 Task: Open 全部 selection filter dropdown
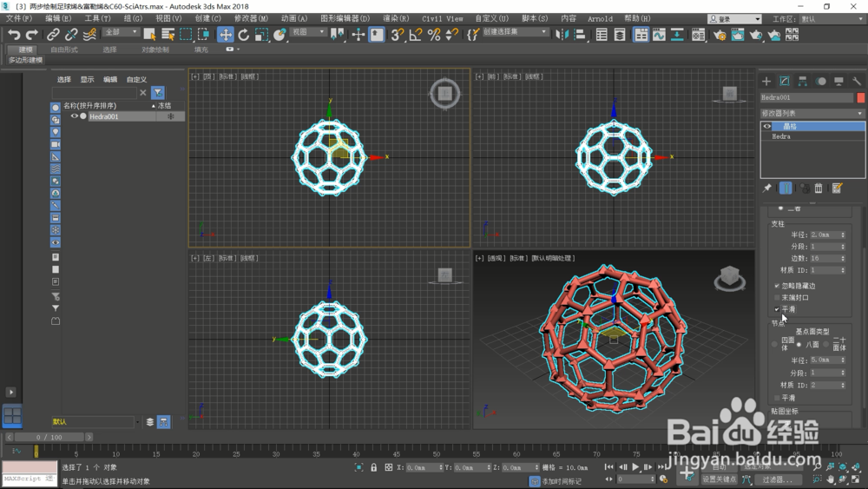121,32
